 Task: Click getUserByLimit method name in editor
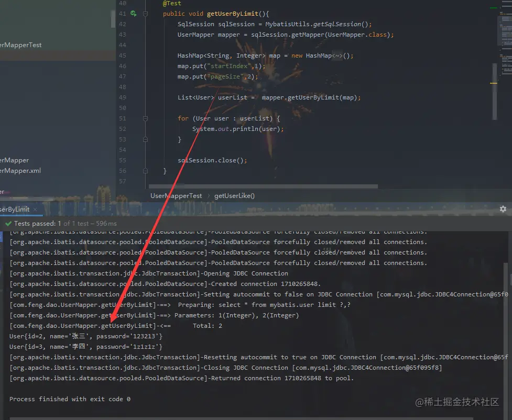[233, 14]
